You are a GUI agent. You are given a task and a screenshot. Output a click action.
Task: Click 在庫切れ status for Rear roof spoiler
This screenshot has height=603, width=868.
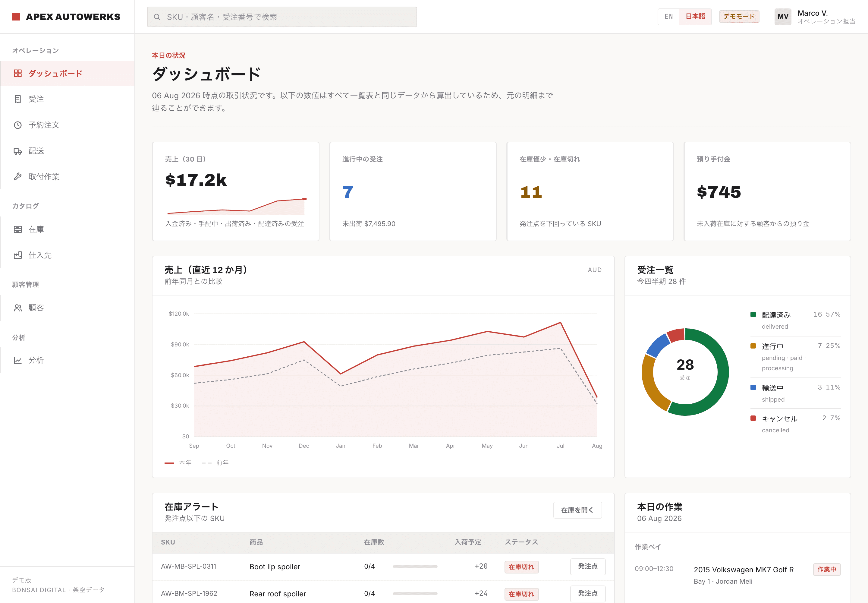pos(521,594)
